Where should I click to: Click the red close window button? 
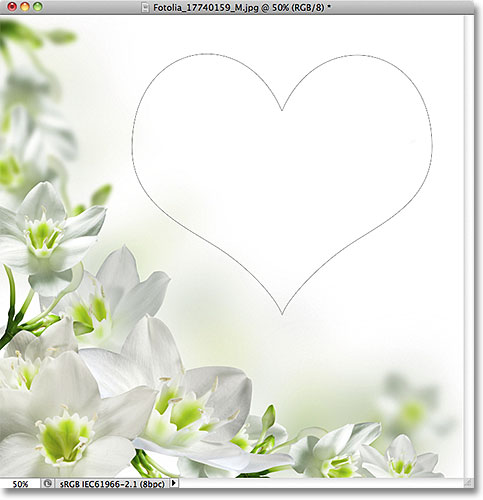tap(12, 7)
